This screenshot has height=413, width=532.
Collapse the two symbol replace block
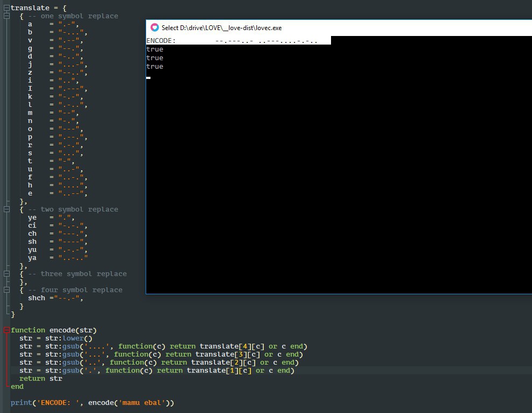pyautogui.click(x=6, y=209)
